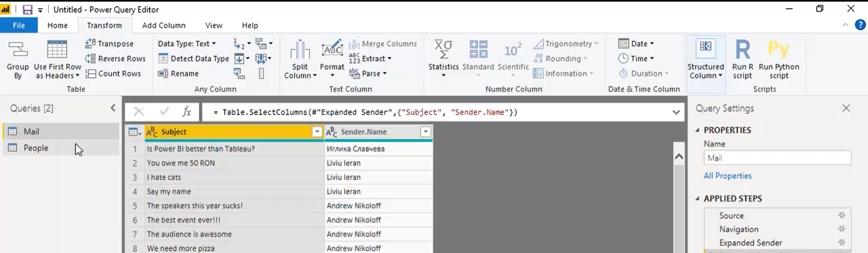Open the Data Type: Text dropdown
Screen dimensions: 868x253
[187, 44]
